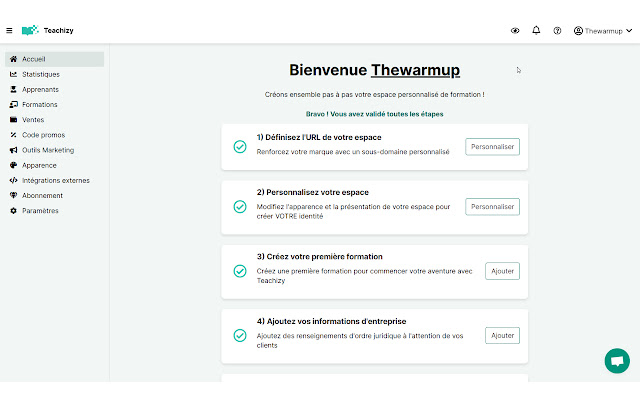Open Formations menu item

55,104
